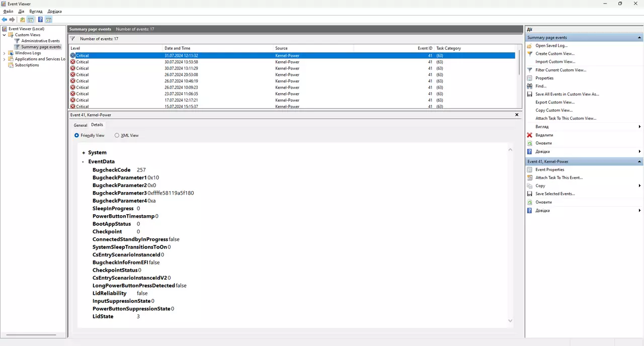The height and width of the screenshot is (346, 644).
Task: Click the Find binoculars icon
Action: pyautogui.click(x=529, y=86)
